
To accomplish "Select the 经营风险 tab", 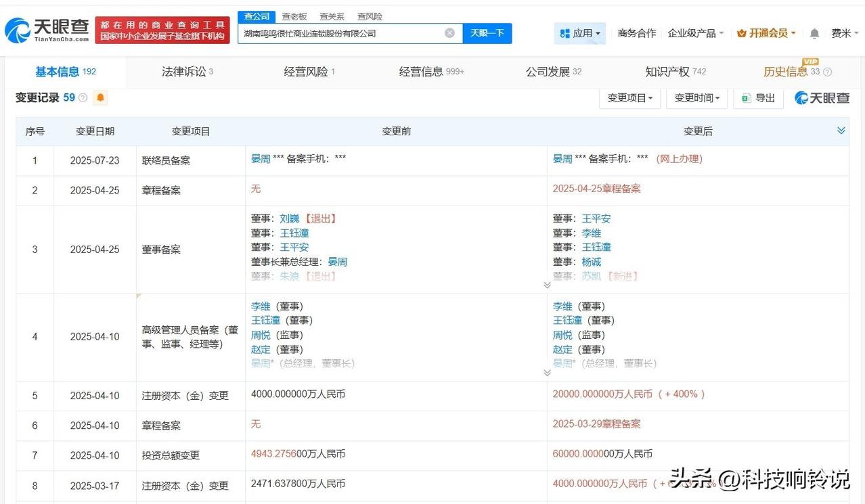I will pos(309,72).
